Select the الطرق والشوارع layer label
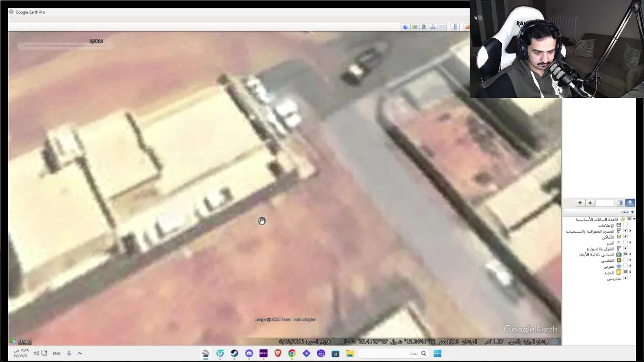Viewport: 644px width, 362px height. [601, 249]
